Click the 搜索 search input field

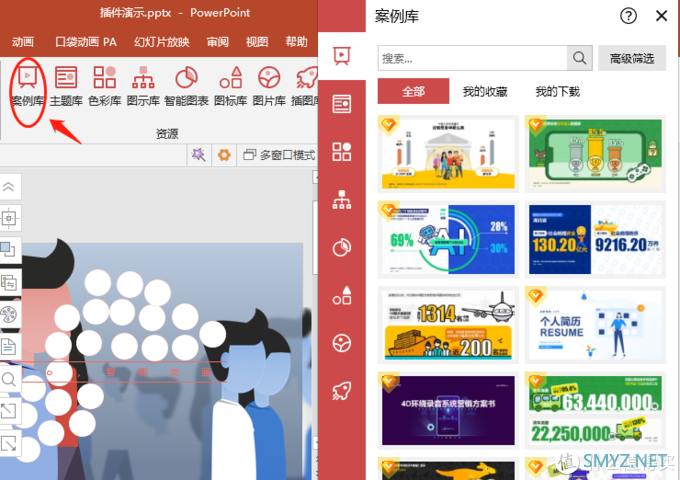pos(472,57)
